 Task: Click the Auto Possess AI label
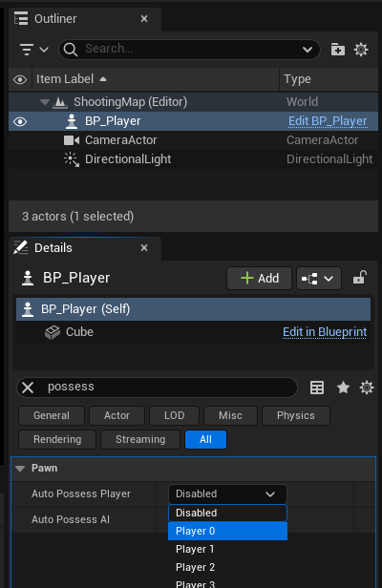tap(71, 519)
